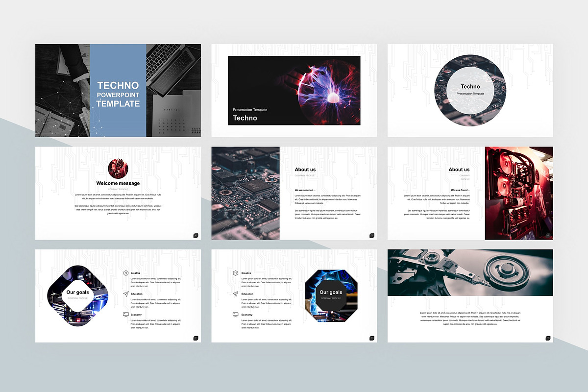Click the 'We was found…' subheading
588x392 pixels.
click(461, 190)
